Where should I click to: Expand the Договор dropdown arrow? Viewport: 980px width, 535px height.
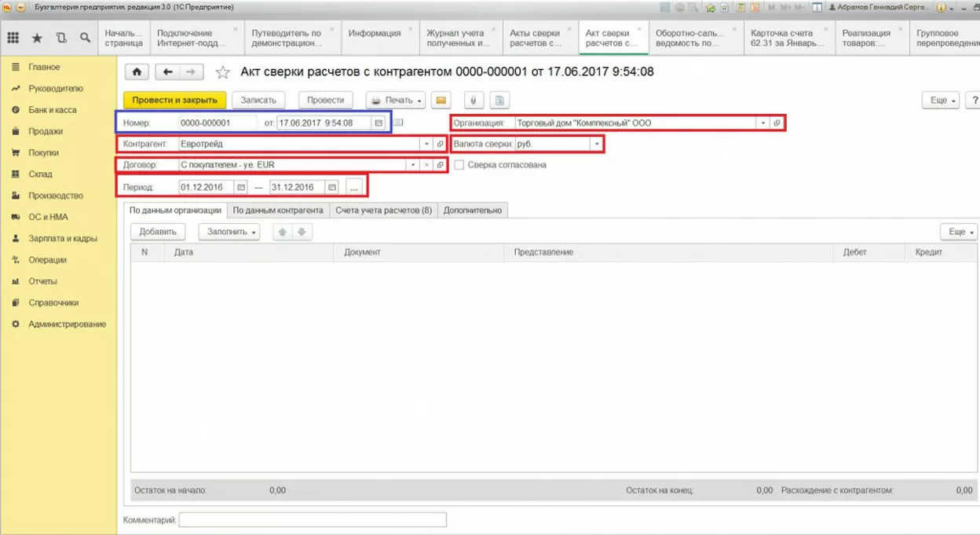413,166
